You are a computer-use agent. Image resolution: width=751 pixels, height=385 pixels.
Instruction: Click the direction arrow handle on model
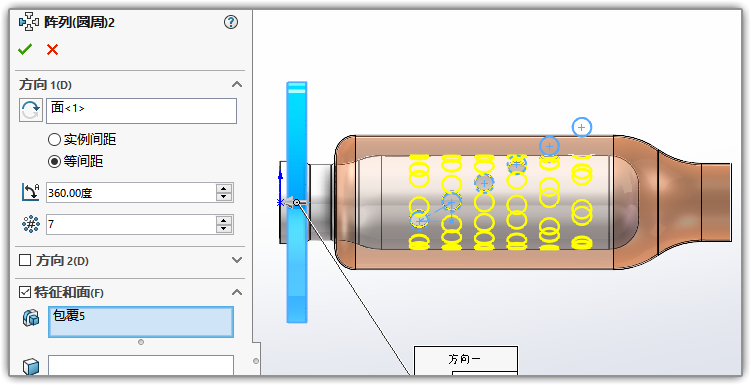tap(290, 203)
